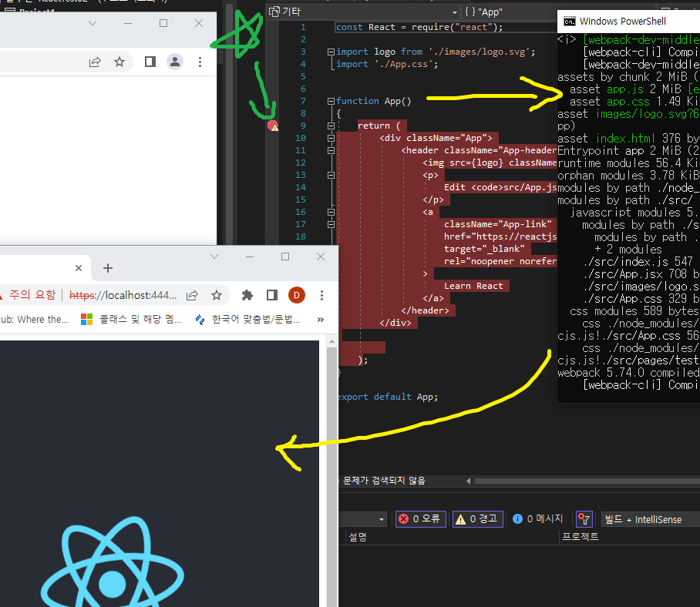Click the editor horizontal scrollbar track
Screen dimensions: 700x607
click(x=587, y=481)
